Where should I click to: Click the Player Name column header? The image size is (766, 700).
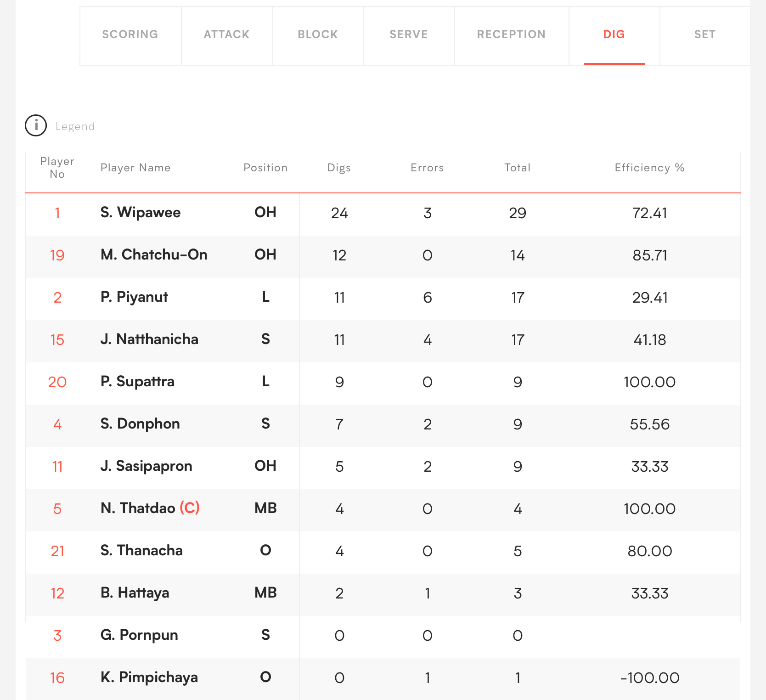pos(135,168)
